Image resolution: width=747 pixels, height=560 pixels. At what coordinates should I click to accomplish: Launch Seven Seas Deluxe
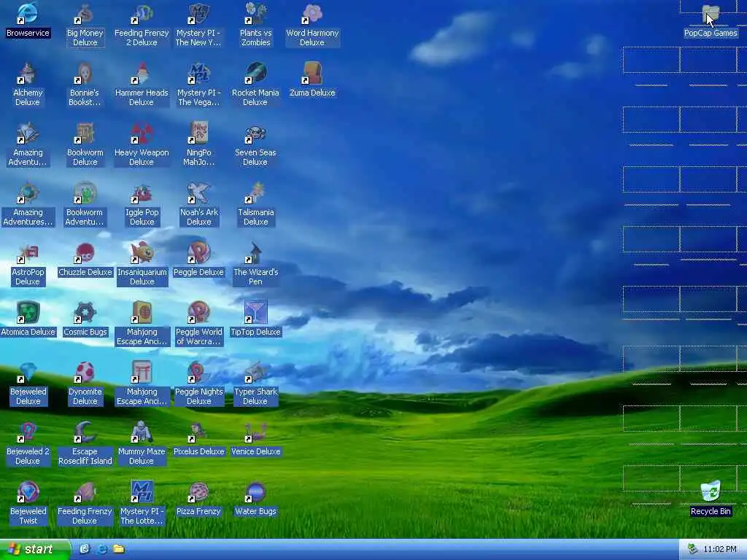[x=255, y=145]
